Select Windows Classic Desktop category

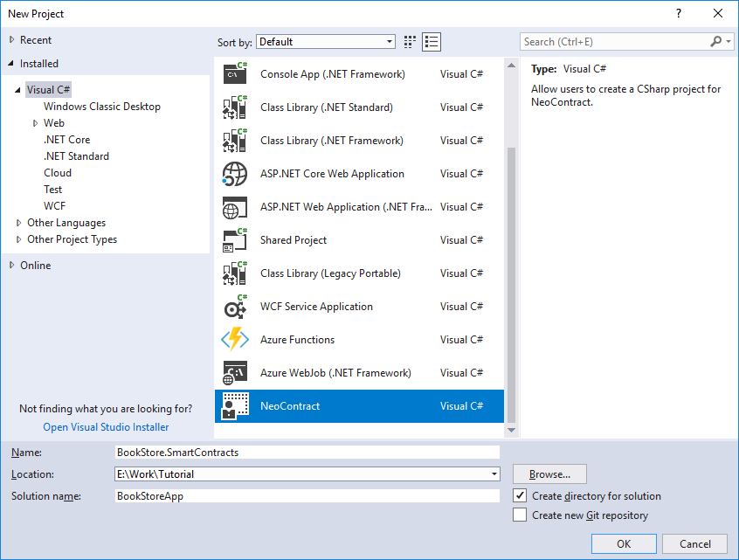(102, 107)
